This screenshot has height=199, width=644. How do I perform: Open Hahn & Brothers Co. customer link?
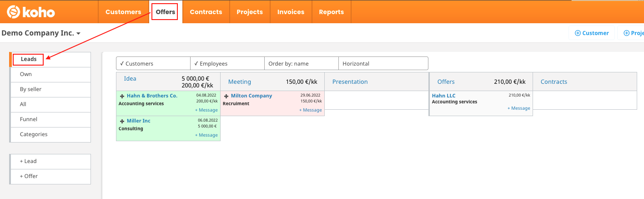pyautogui.click(x=152, y=96)
